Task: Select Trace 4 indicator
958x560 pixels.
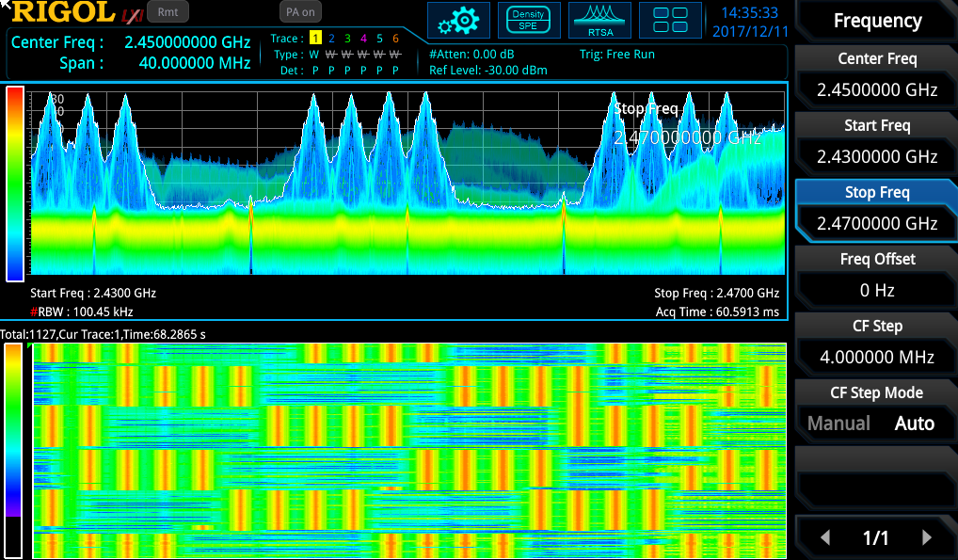Action: click(x=363, y=38)
